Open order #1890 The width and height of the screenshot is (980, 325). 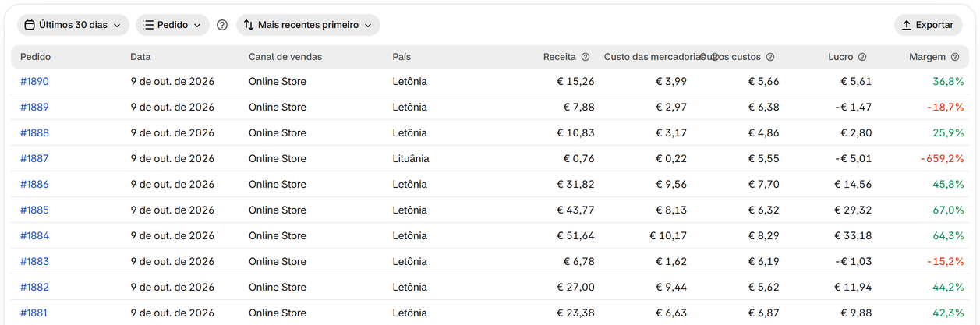pyautogui.click(x=34, y=81)
